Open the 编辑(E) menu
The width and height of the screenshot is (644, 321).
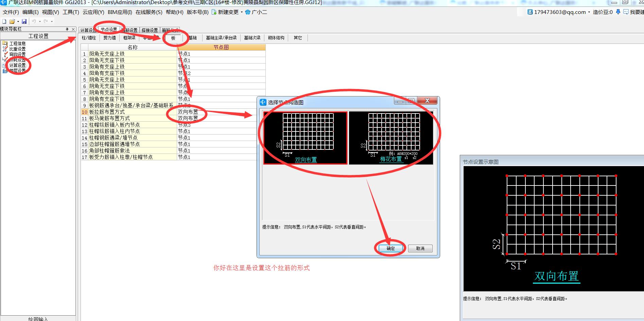pos(31,12)
